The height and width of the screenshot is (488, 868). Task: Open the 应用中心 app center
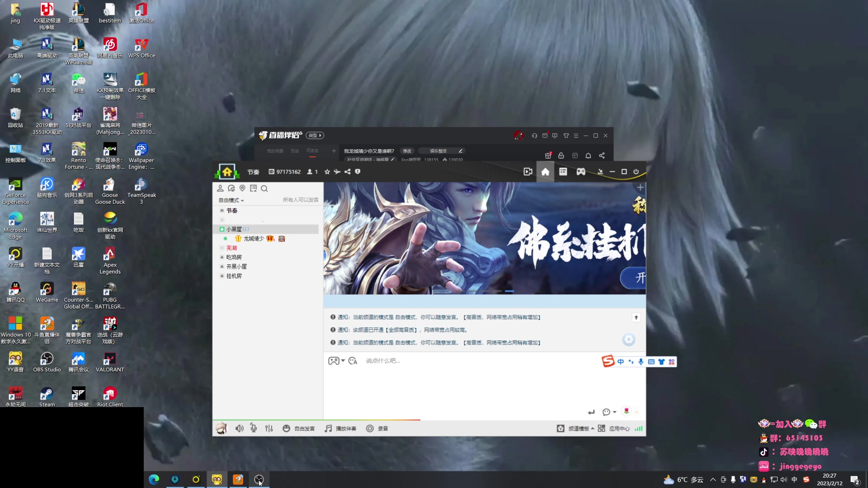point(614,428)
